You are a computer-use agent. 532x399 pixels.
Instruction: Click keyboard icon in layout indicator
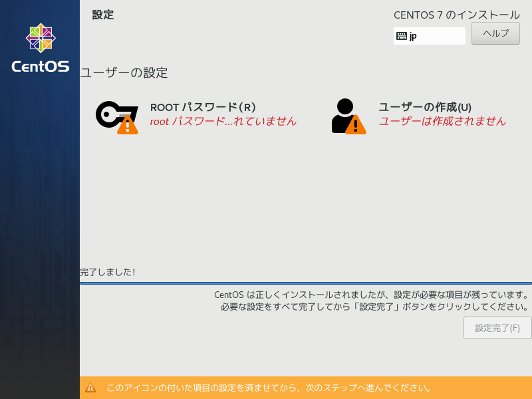pyautogui.click(x=402, y=36)
